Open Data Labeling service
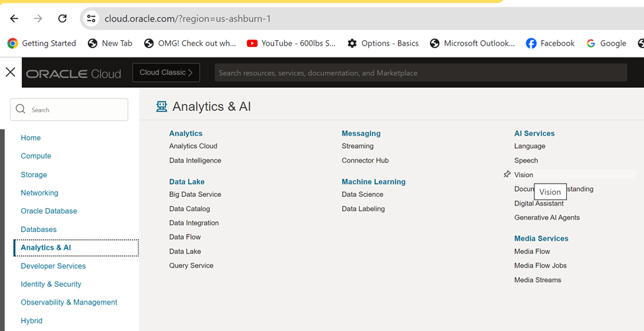Viewport: 644px width, 331px height. coord(363,209)
